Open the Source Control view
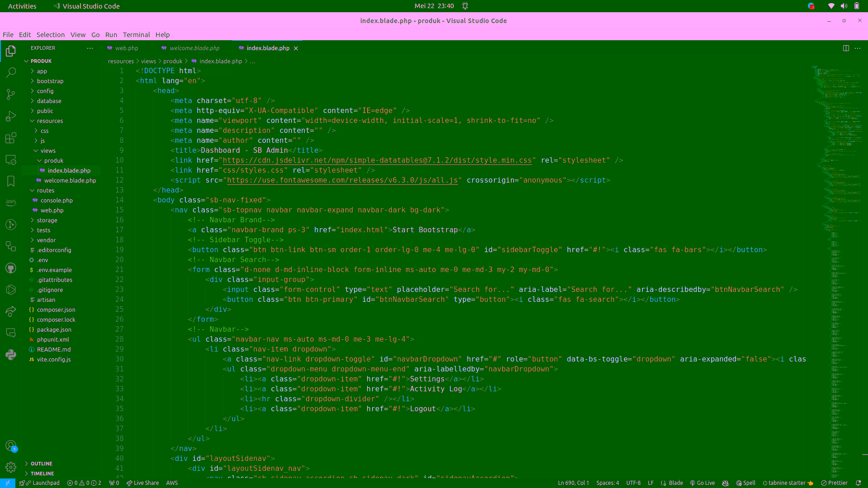This screenshot has height=488, width=868. pyautogui.click(x=11, y=94)
